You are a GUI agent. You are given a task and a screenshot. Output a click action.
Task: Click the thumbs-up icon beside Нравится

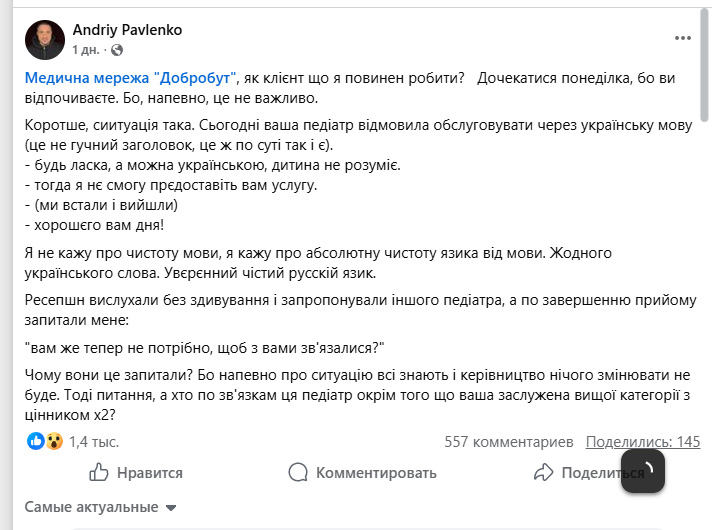tap(99, 472)
